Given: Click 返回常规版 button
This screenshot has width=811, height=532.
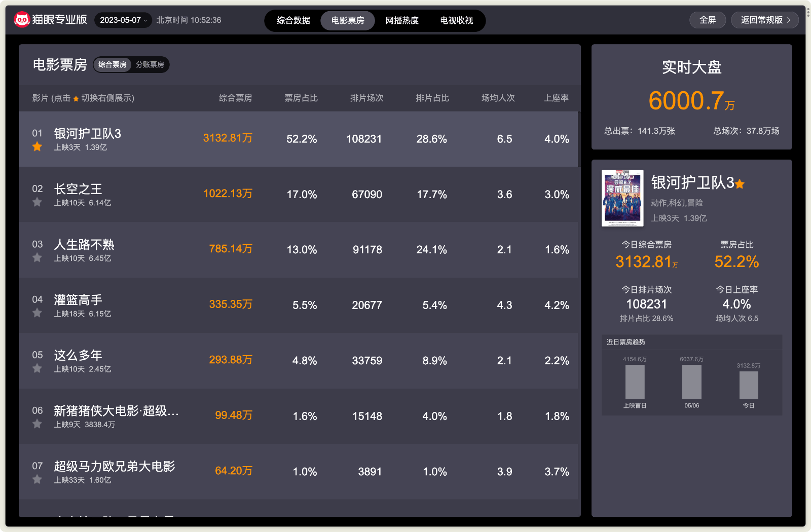Looking at the screenshot, I should click(765, 20).
